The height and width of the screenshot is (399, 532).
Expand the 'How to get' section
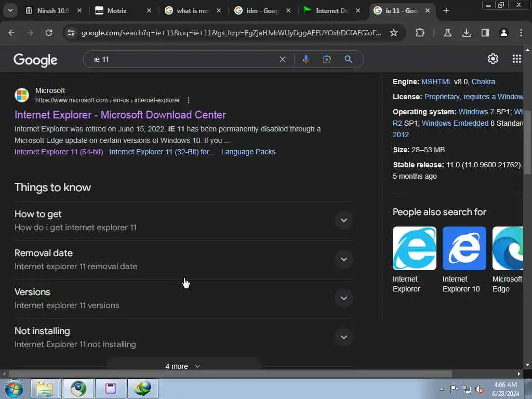click(x=184, y=220)
